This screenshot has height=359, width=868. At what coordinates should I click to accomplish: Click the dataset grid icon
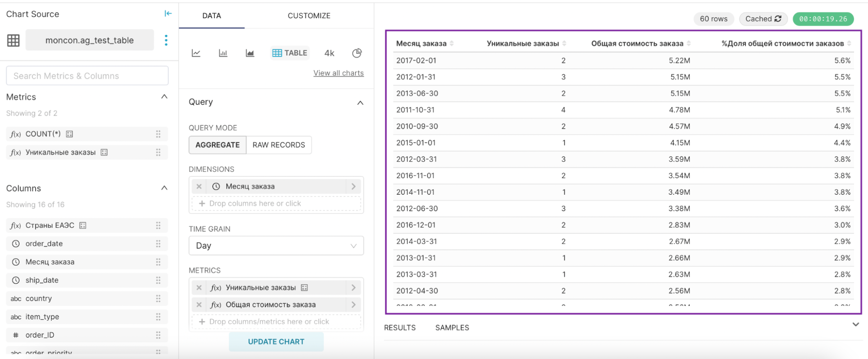click(x=13, y=40)
